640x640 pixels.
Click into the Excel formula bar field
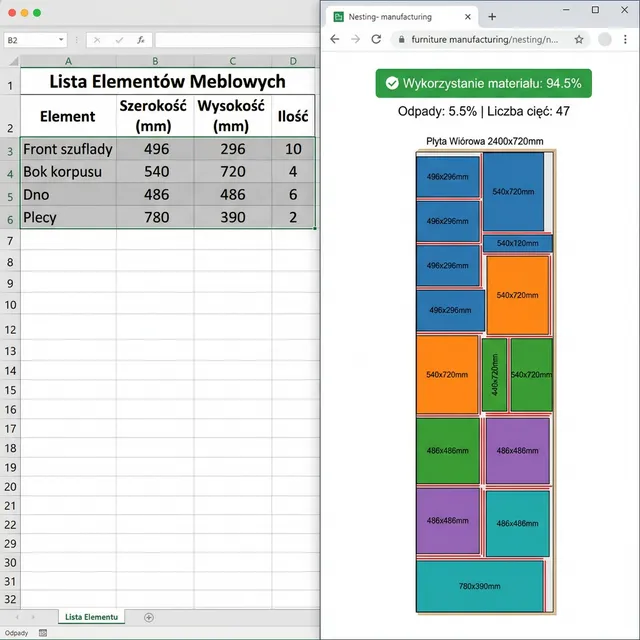click(237, 40)
